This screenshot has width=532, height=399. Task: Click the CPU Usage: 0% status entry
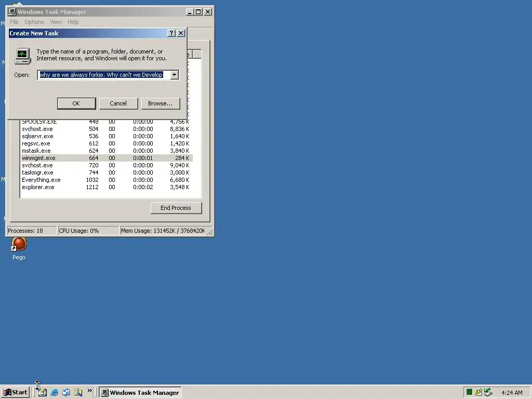pyautogui.click(x=88, y=231)
